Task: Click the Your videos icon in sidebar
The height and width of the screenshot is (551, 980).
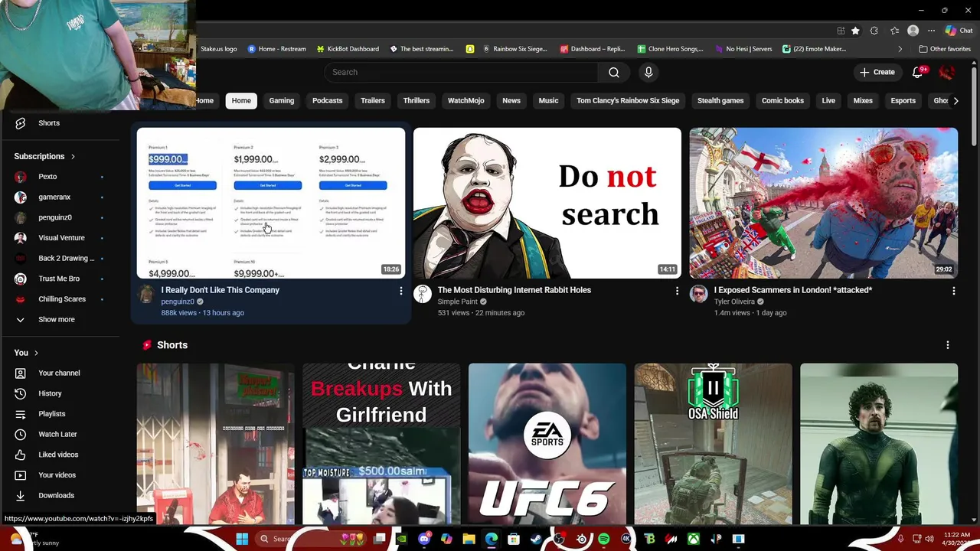Action: tap(21, 475)
